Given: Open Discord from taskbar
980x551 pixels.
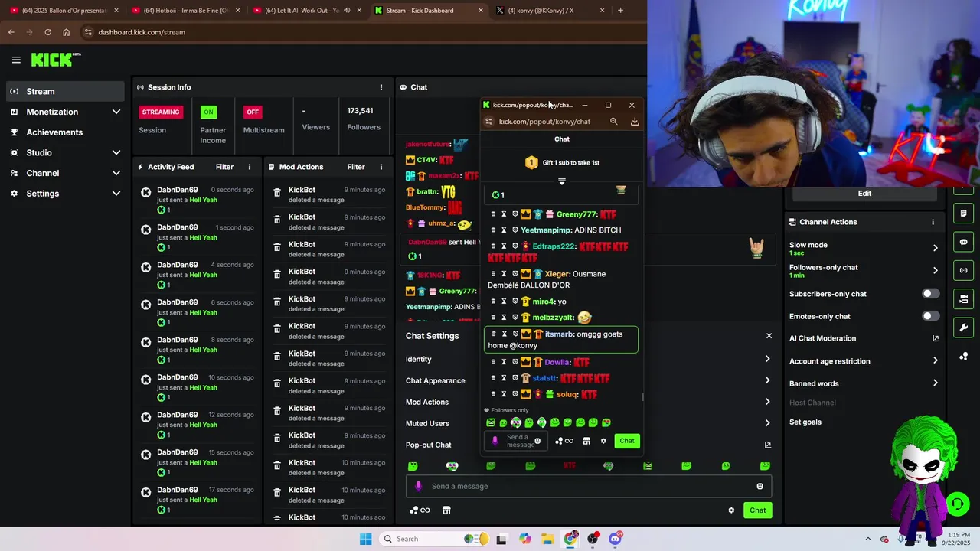Looking at the screenshot, I should 615,539.
